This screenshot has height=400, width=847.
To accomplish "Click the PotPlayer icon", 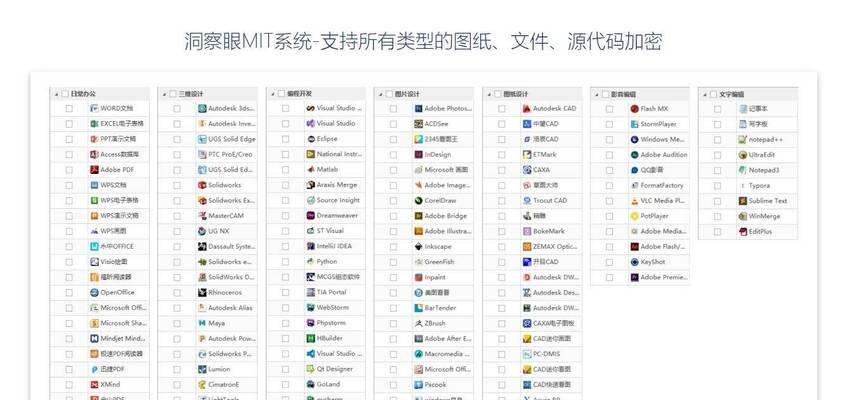I will tap(635, 216).
